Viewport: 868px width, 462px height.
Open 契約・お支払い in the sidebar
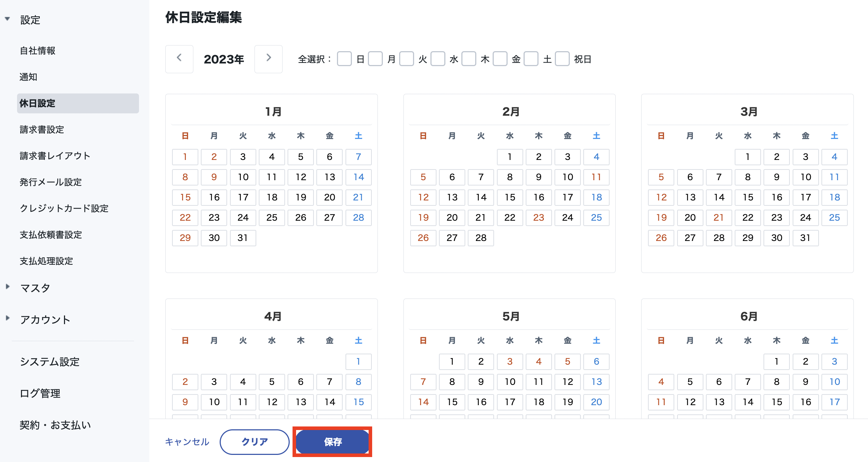pos(55,425)
